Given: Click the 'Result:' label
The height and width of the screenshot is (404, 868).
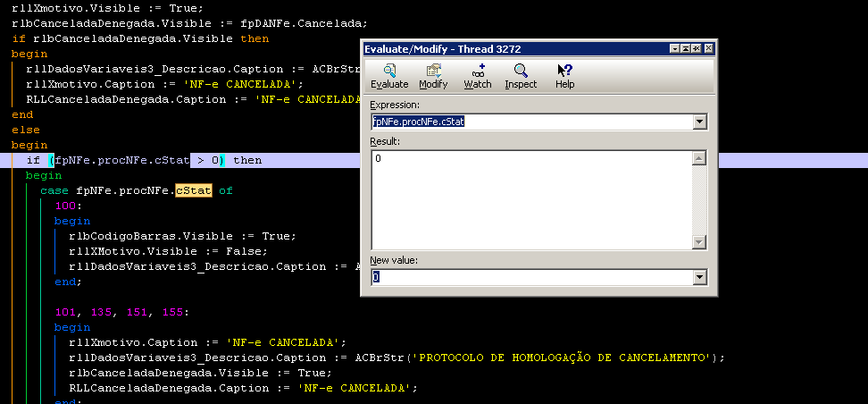Looking at the screenshot, I should (x=385, y=141).
